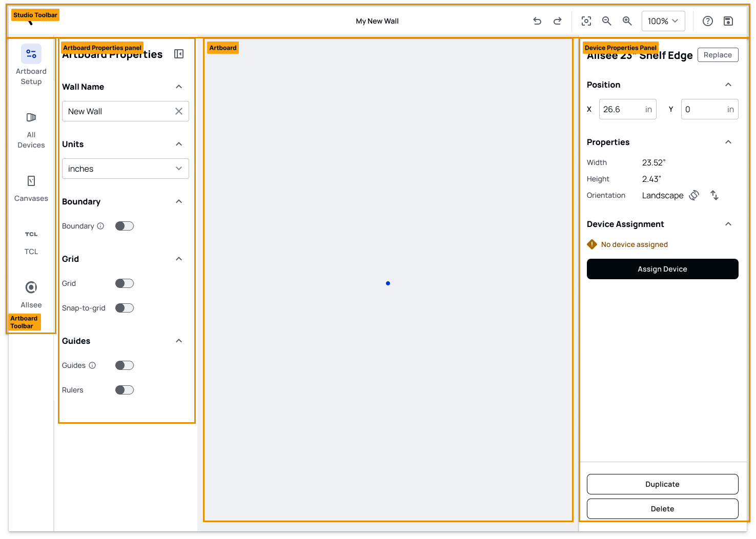Viewport: 756px width, 539px height.
Task: Enable the Guides toggle
Action: coord(125,365)
